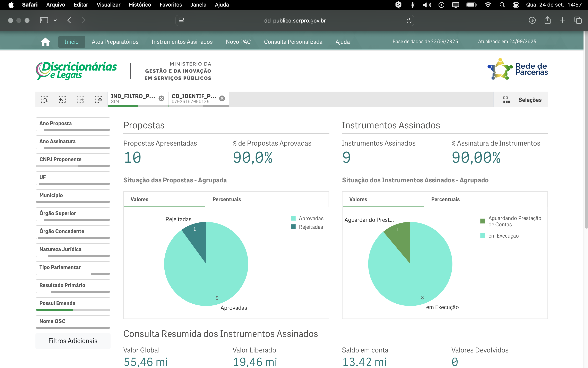Screen dimensions: 588x368
Task: Step forward one selection
Action: 80,99
